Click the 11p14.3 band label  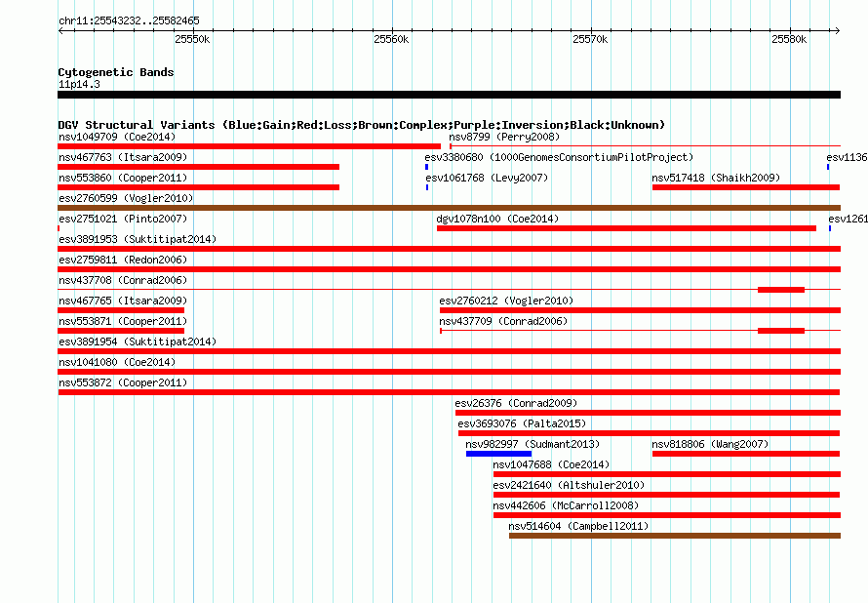(79, 84)
